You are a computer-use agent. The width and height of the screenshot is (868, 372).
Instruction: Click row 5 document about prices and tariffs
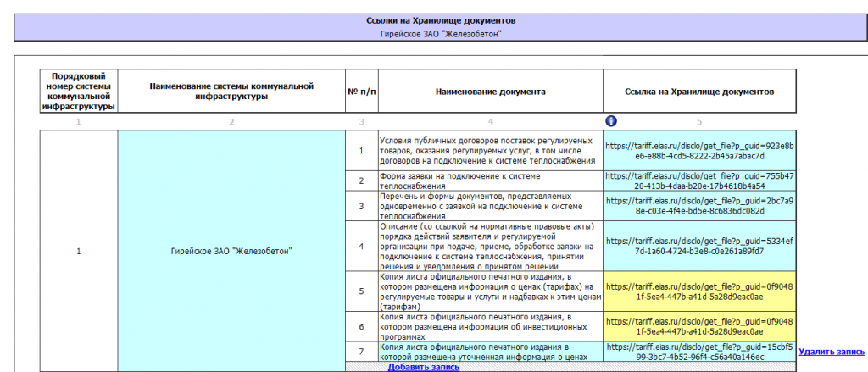(x=491, y=291)
